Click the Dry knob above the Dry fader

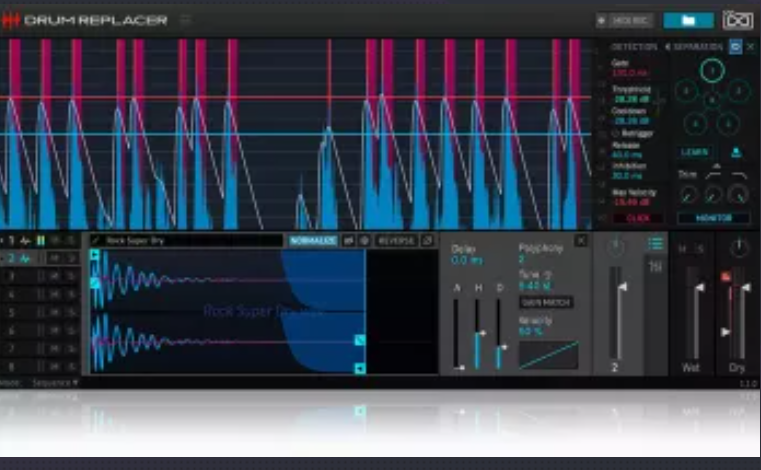(x=739, y=248)
